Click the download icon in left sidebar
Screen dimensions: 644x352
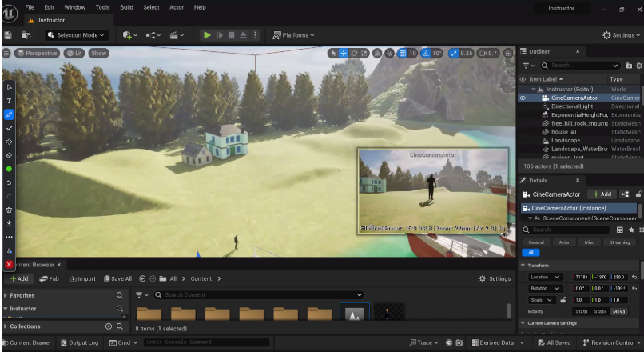point(9,223)
